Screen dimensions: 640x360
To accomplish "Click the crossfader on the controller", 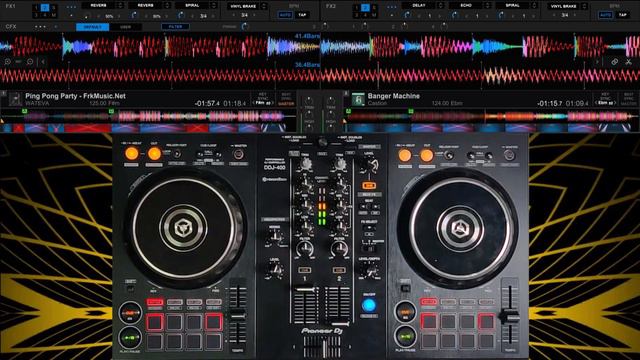I will [x=323, y=348].
